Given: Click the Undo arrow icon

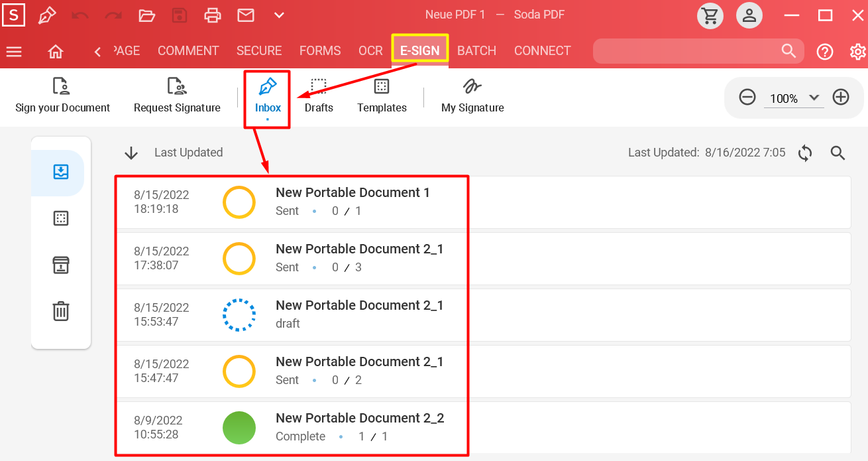Looking at the screenshot, I should 80,15.
